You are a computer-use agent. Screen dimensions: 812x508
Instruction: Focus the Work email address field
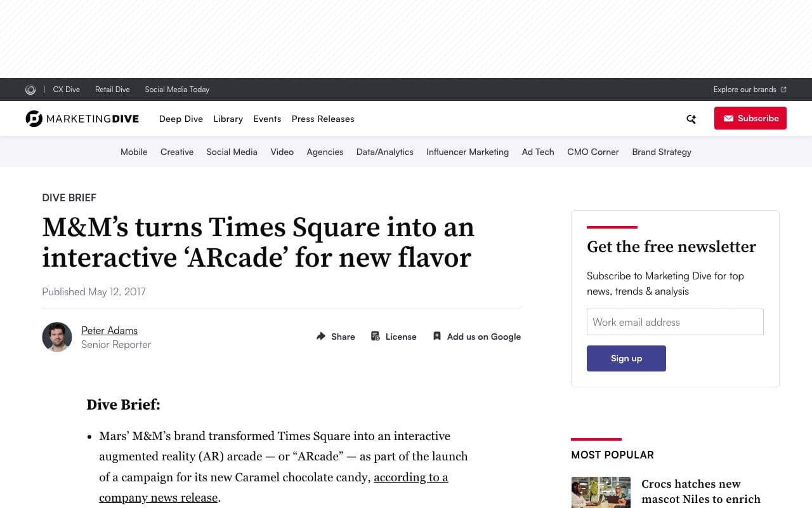click(x=675, y=322)
